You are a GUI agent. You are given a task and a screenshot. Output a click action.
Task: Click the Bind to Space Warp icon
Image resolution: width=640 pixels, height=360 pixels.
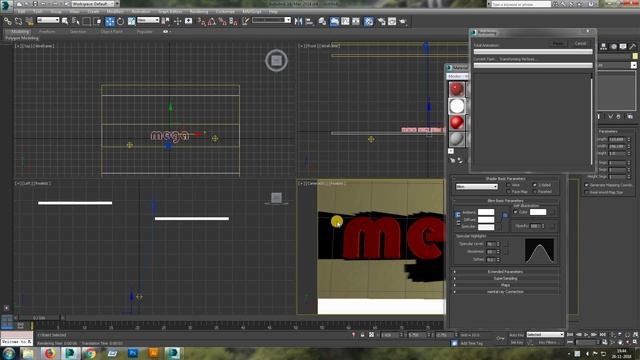click(x=29, y=21)
